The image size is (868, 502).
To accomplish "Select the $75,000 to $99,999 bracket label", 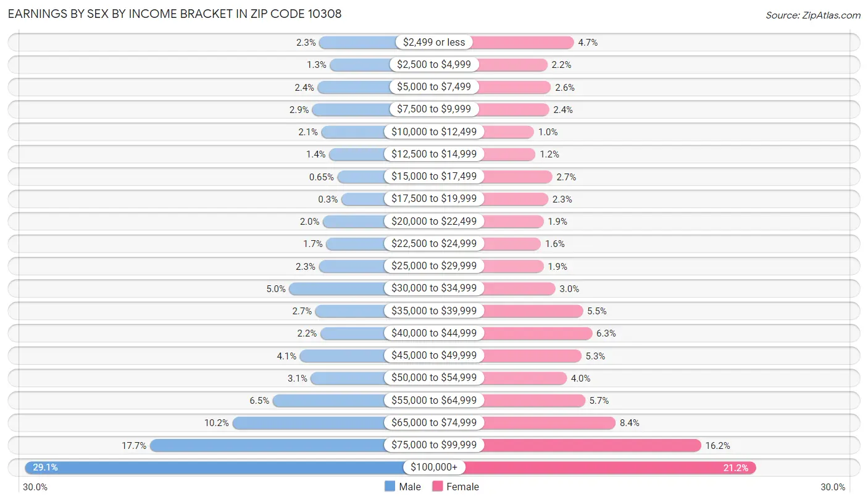I will coord(434,445).
